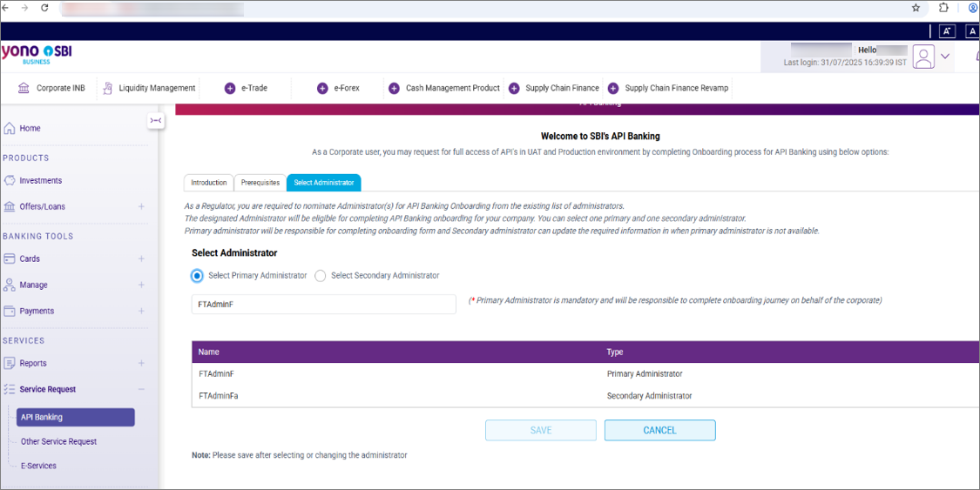Open E-Services submenu item
The image size is (980, 490).
coord(38,466)
